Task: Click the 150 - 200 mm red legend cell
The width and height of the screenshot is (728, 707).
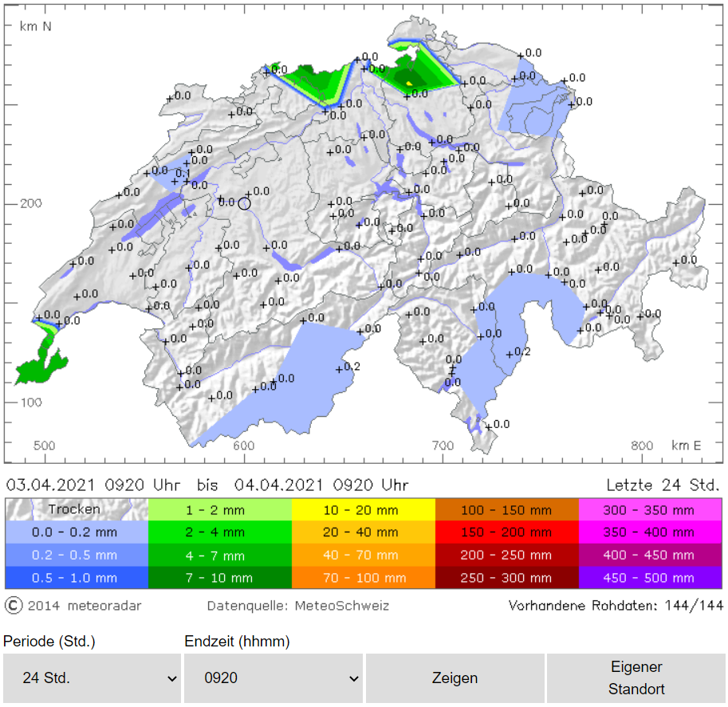Action: (506, 532)
